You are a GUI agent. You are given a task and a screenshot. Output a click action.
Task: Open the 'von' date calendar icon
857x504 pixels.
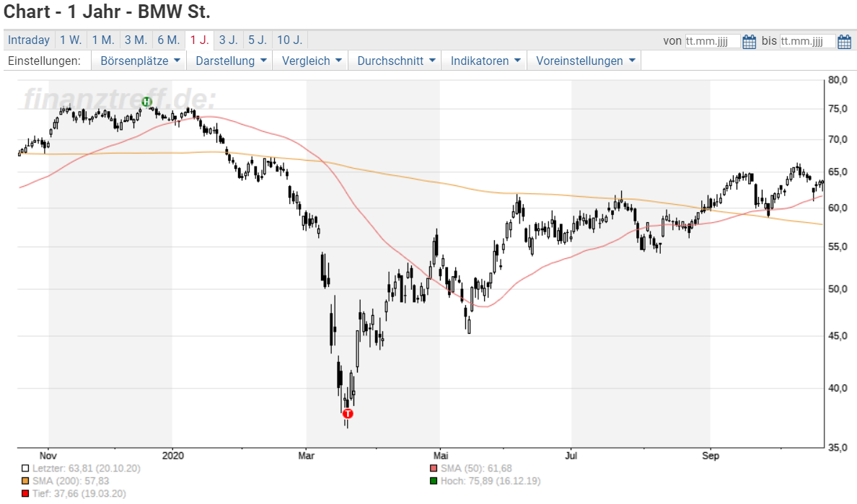coord(750,42)
